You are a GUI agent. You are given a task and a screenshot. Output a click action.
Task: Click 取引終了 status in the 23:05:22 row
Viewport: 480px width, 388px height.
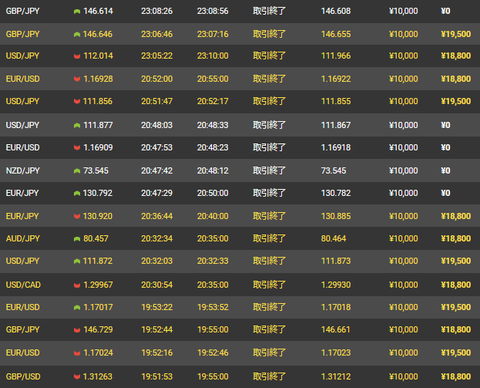point(269,56)
